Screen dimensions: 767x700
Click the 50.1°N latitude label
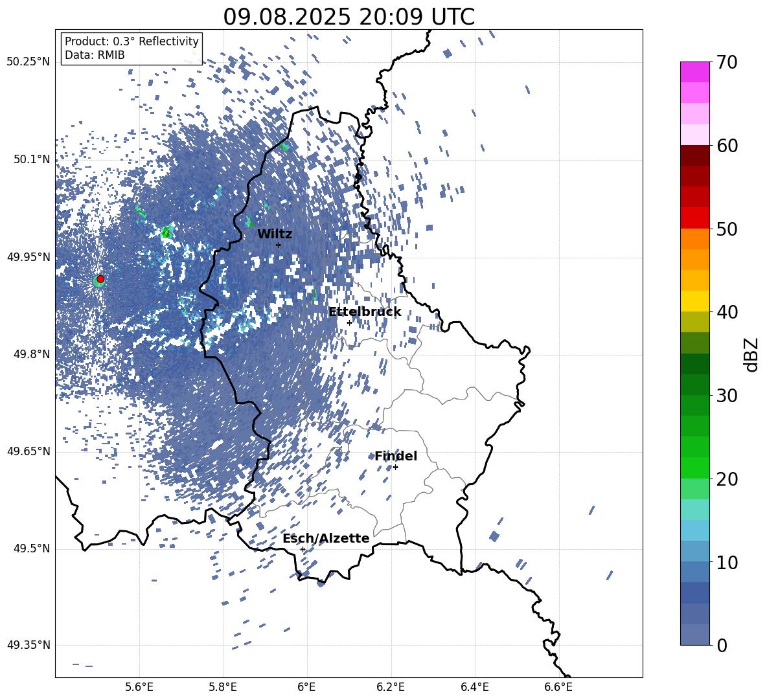point(31,159)
